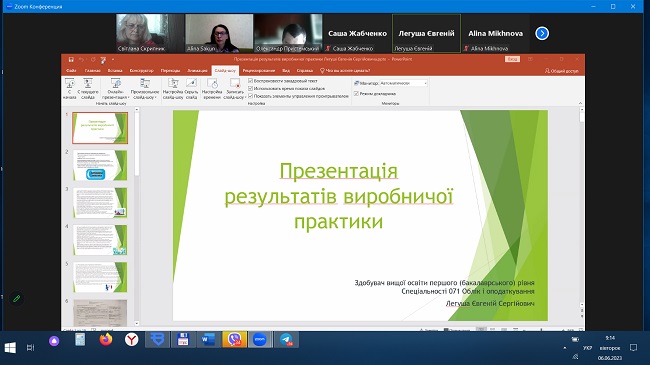Screen dimensions: 650x365
Task: Open the Вставка ribbon tab
Action: point(115,71)
